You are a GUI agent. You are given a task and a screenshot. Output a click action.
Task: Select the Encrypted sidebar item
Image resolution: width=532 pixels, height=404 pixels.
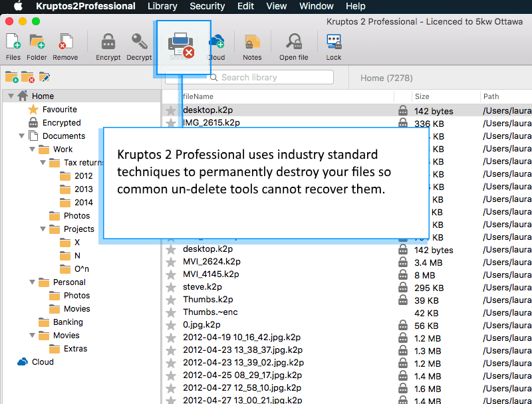[x=61, y=123]
